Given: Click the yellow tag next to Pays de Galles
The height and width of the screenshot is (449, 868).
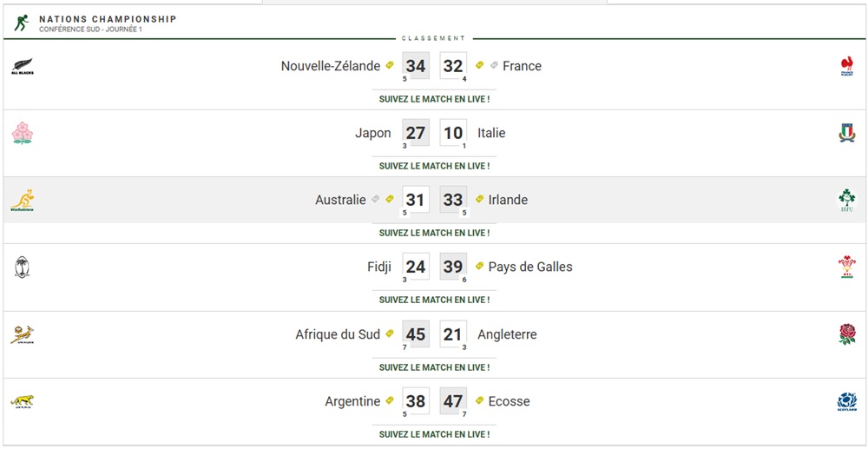Looking at the screenshot, I should pyautogui.click(x=479, y=267).
